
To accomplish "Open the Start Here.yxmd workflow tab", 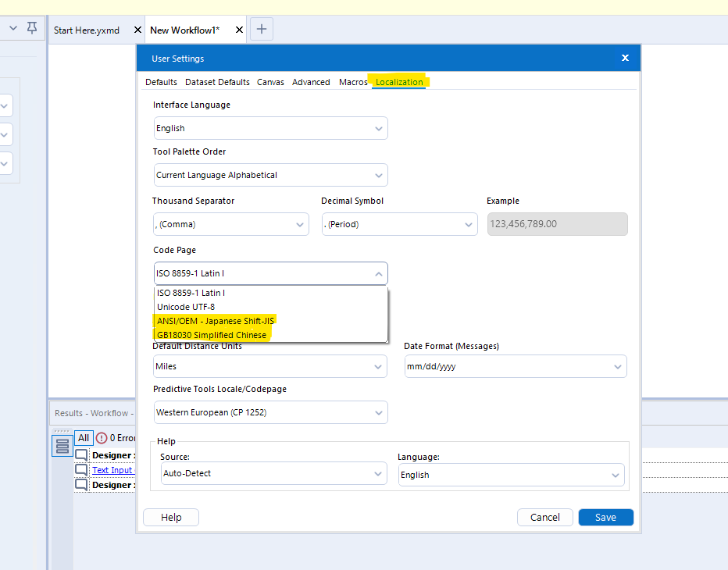I will tap(87, 30).
